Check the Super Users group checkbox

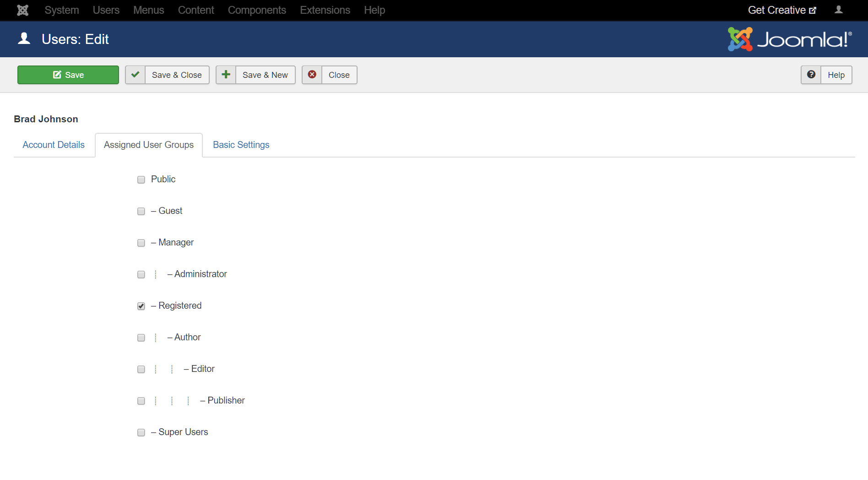141,432
